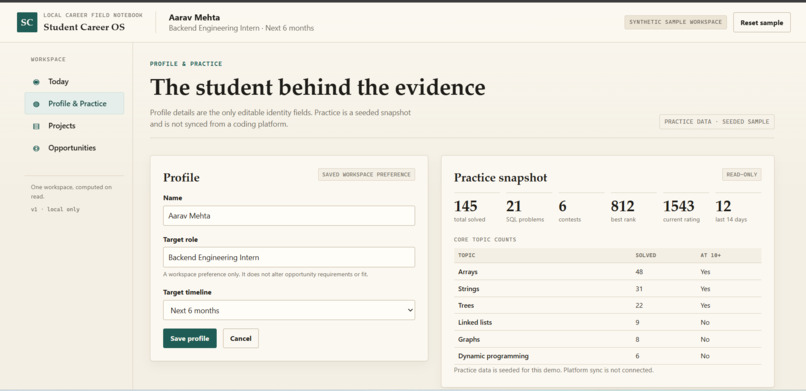Open the Projects page

tap(74, 126)
